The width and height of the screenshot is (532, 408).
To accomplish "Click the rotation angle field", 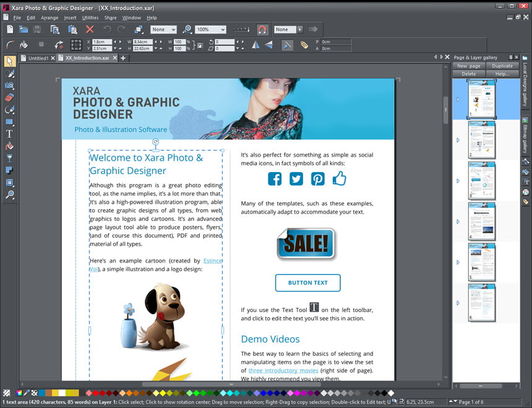I will [x=225, y=41].
